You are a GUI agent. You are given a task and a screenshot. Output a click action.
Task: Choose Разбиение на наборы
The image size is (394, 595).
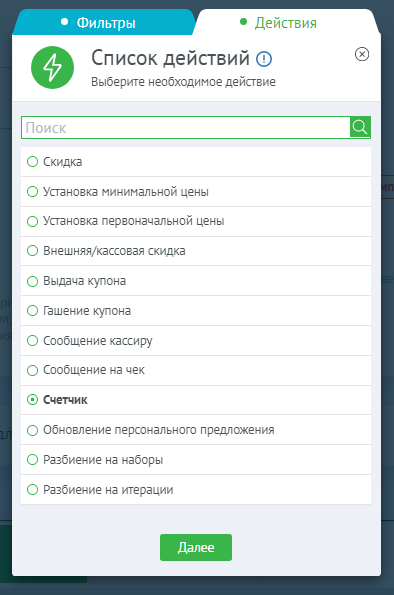click(x=196, y=460)
